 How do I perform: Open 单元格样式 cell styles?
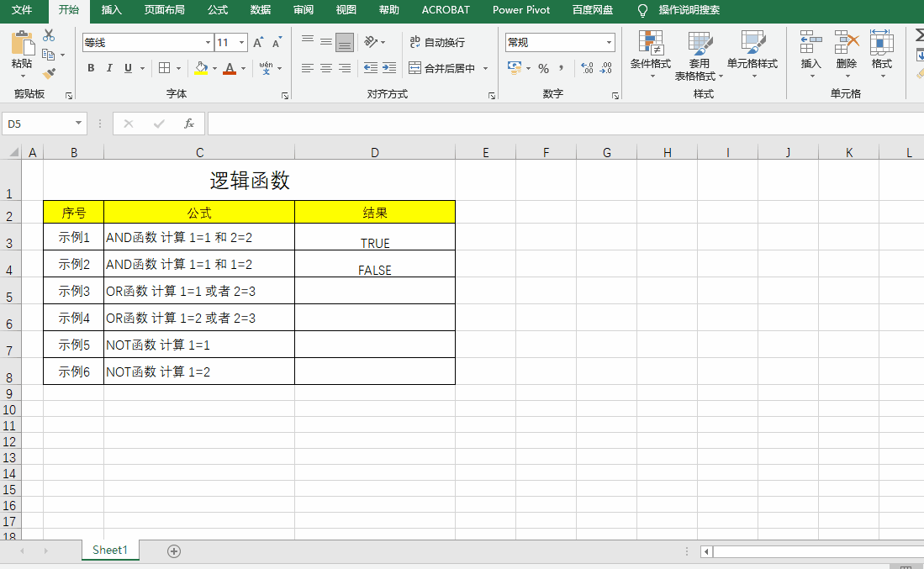pyautogui.click(x=752, y=54)
